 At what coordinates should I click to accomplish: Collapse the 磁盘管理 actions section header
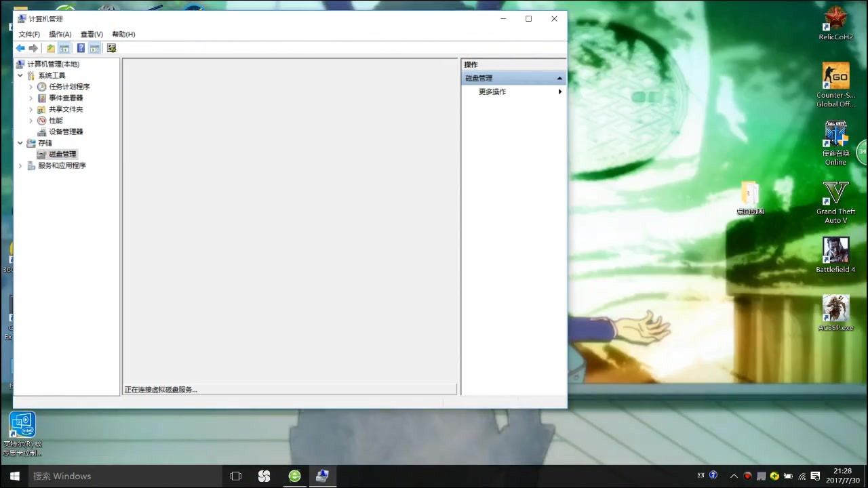coord(559,79)
